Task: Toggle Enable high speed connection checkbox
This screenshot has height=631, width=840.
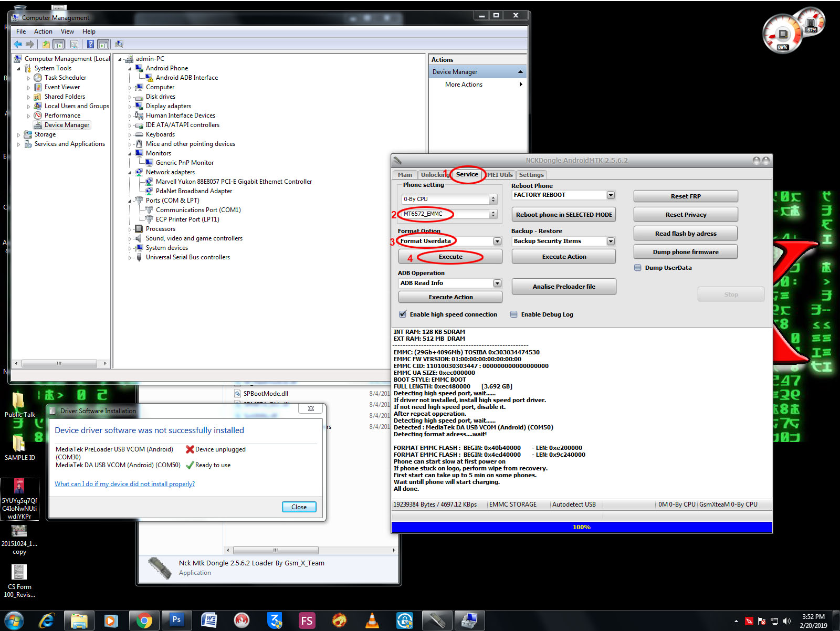Action: tap(403, 314)
